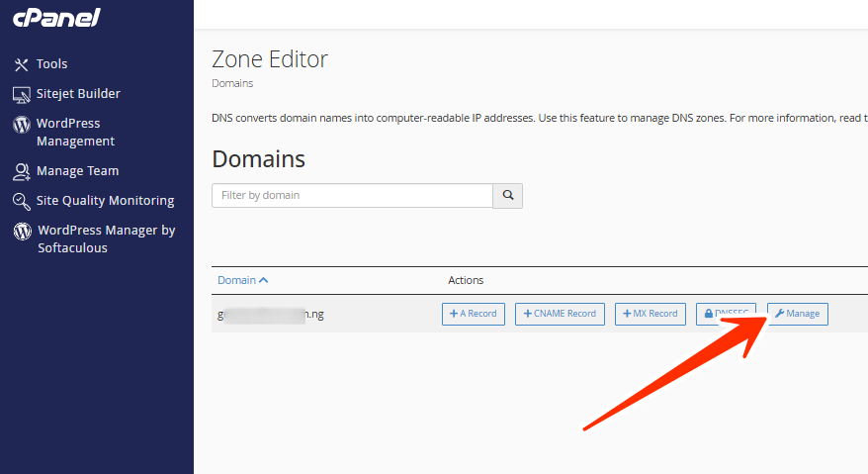The image size is (868, 474).
Task: Open Tools in the sidebar
Action: 52,63
